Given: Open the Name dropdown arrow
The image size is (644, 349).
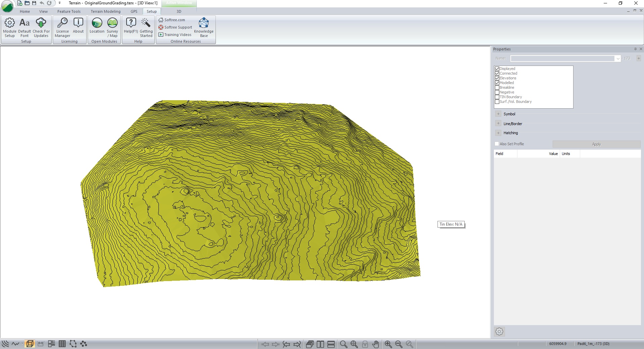Looking at the screenshot, I should point(618,59).
